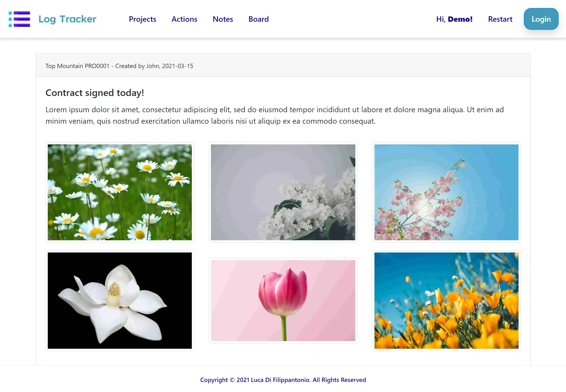Click the Hi, Demo! greeting
Image resolution: width=566 pixels, height=392 pixels.
[x=454, y=19]
